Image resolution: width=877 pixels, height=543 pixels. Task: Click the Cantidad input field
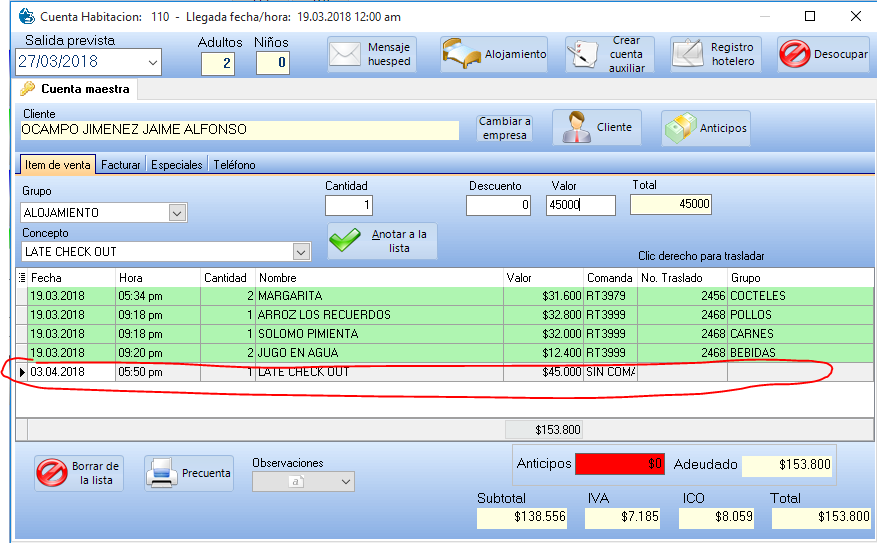tap(349, 205)
